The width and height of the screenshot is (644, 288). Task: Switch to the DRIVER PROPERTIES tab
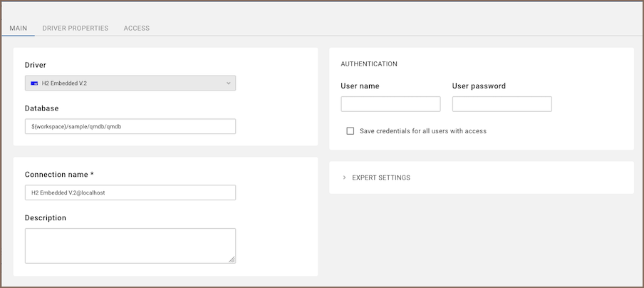point(75,28)
